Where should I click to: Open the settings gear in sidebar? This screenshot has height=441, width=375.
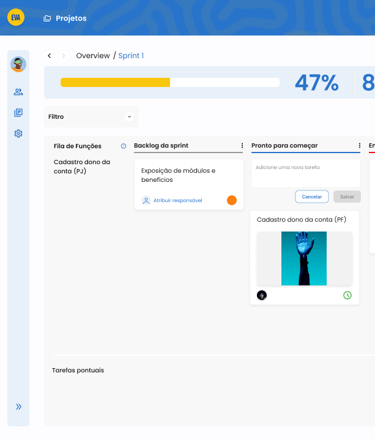[18, 133]
